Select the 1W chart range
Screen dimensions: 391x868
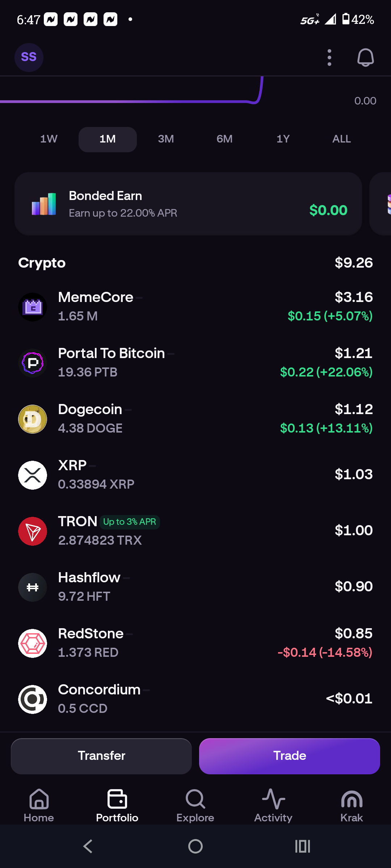[49, 139]
